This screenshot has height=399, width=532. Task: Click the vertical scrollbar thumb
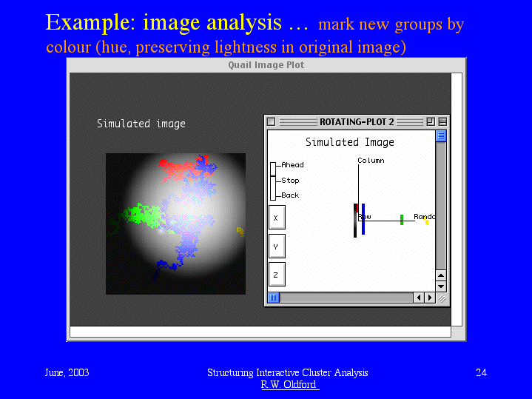[x=441, y=135]
